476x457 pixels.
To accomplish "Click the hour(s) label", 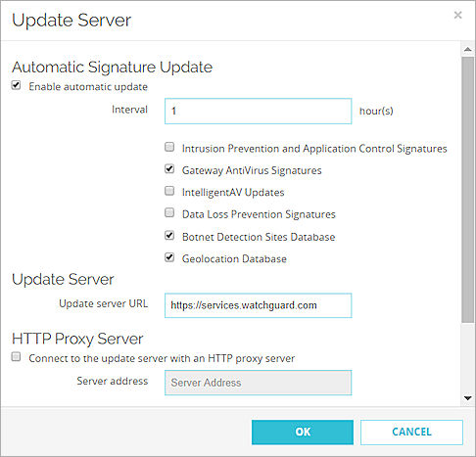I will pyautogui.click(x=376, y=112).
